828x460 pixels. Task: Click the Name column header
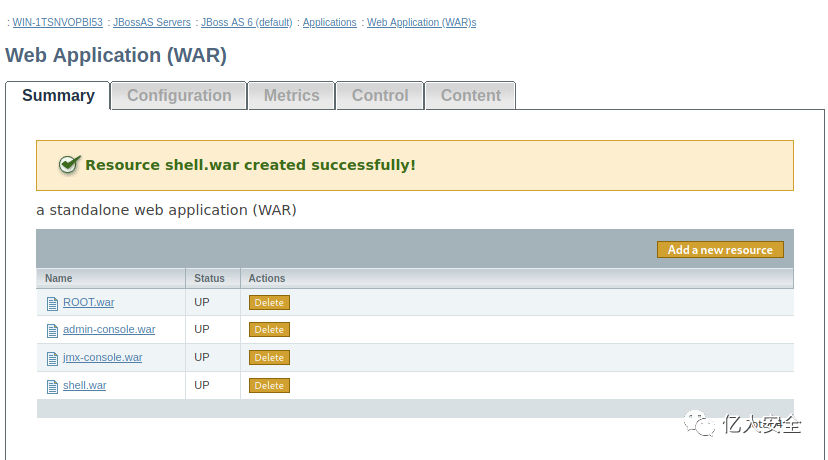pyautogui.click(x=111, y=278)
